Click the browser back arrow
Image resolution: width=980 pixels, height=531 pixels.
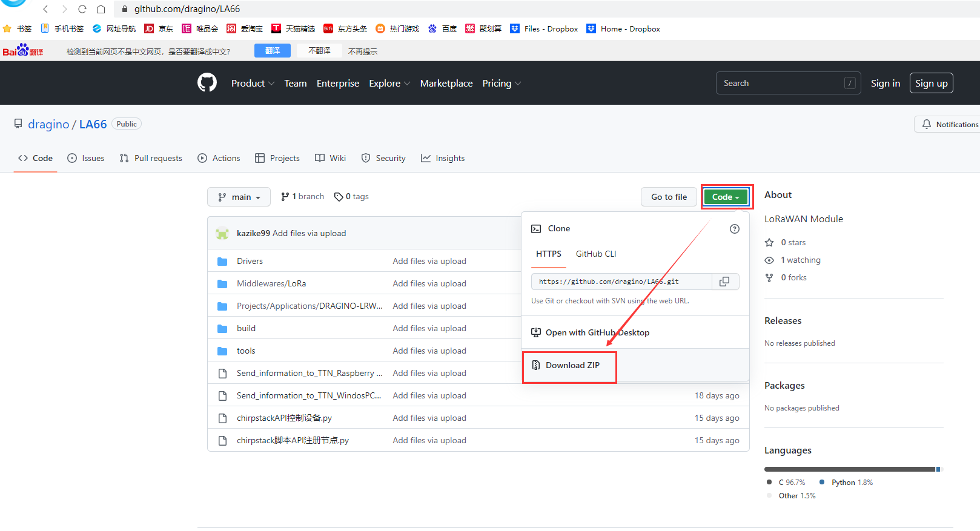(45, 9)
